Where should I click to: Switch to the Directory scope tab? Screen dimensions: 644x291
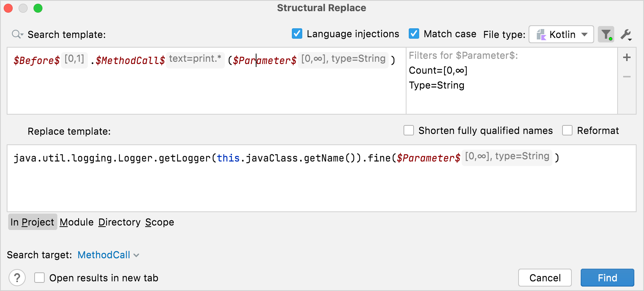pyautogui.click(x=119, y=222)
